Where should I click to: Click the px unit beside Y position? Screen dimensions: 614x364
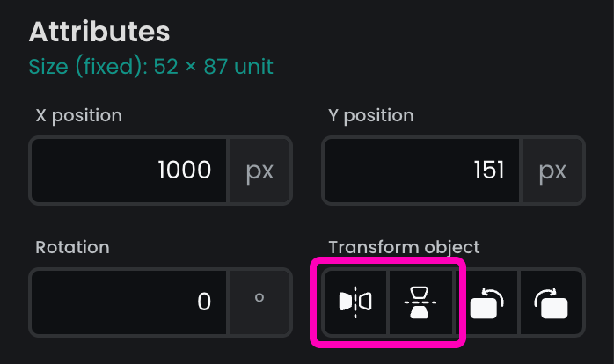coord(552,170)
